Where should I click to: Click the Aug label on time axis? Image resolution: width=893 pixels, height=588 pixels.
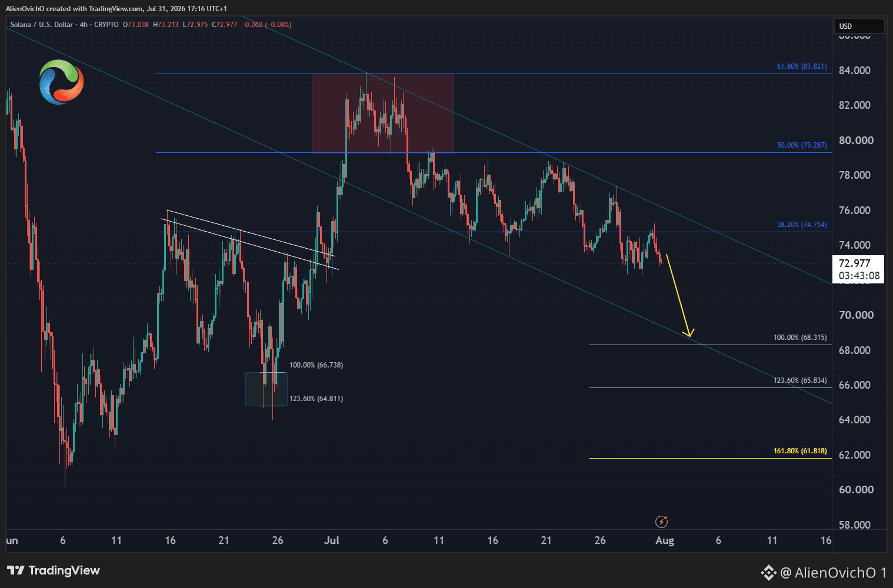[x=665, y=540]
